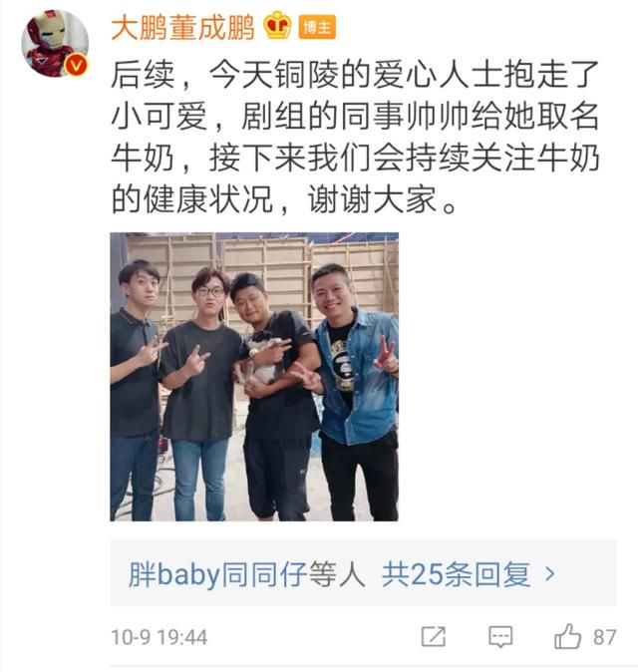Open replies from 胖baby同同仔等人
The image size is (638, 672).
[247, 574]
